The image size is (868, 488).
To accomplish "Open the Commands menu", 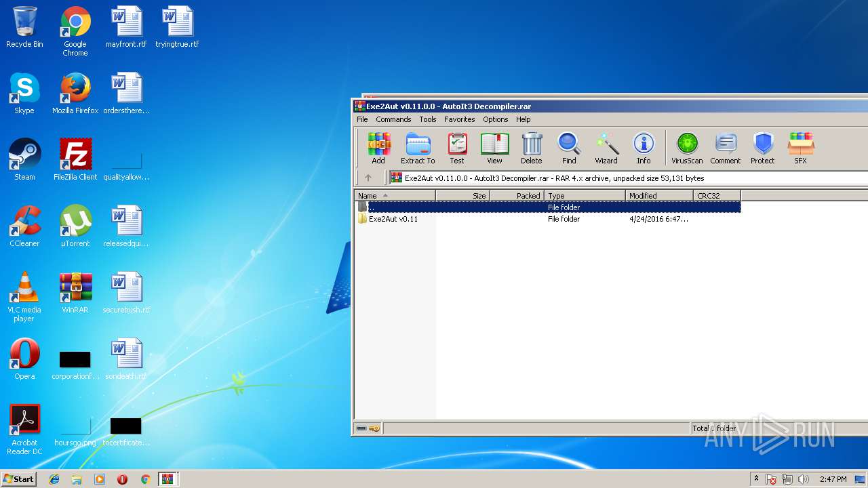I will 393,119.
